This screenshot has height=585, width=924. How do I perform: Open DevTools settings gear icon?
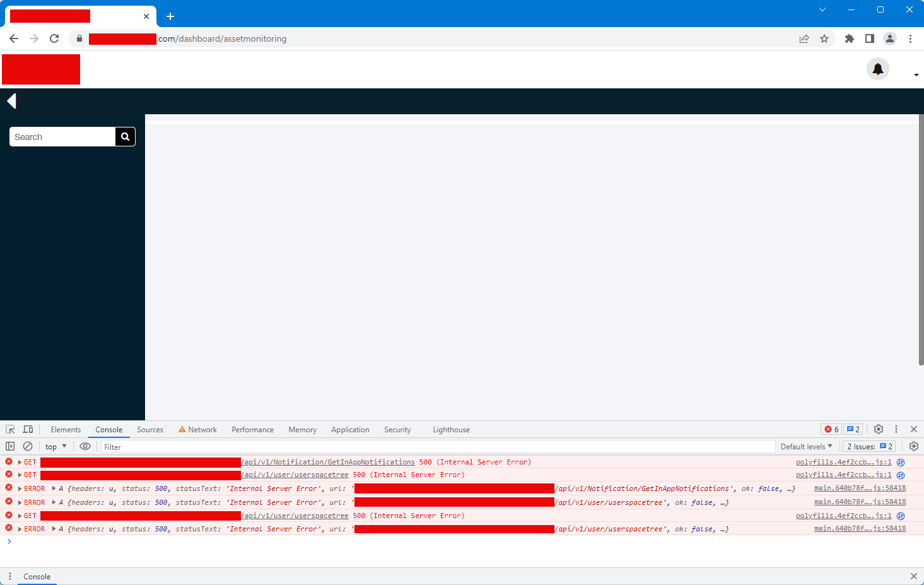(878, 429)
